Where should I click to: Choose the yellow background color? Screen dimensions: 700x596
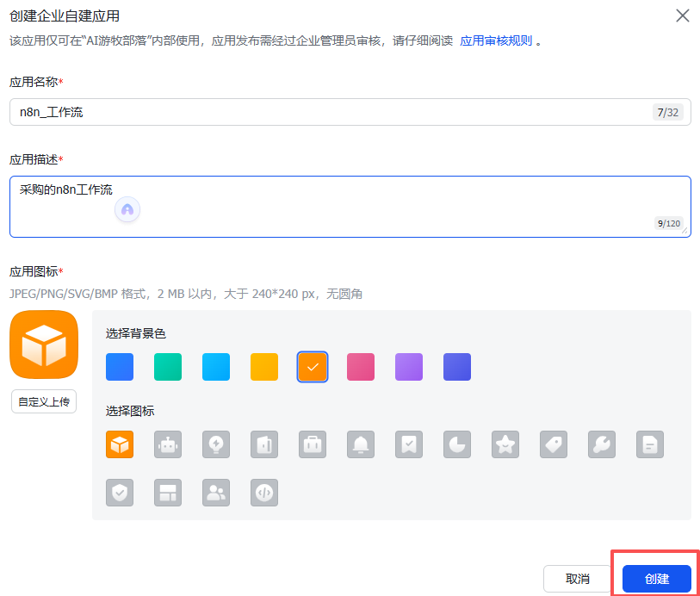coord(264,367)
